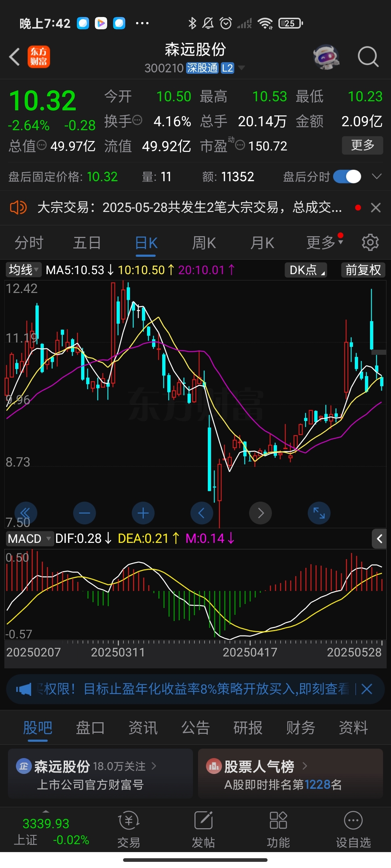This screenshot has width=391, height=868.
Task: Tap the status bar three-dots overflow
Action: click(x=142, y=23)
